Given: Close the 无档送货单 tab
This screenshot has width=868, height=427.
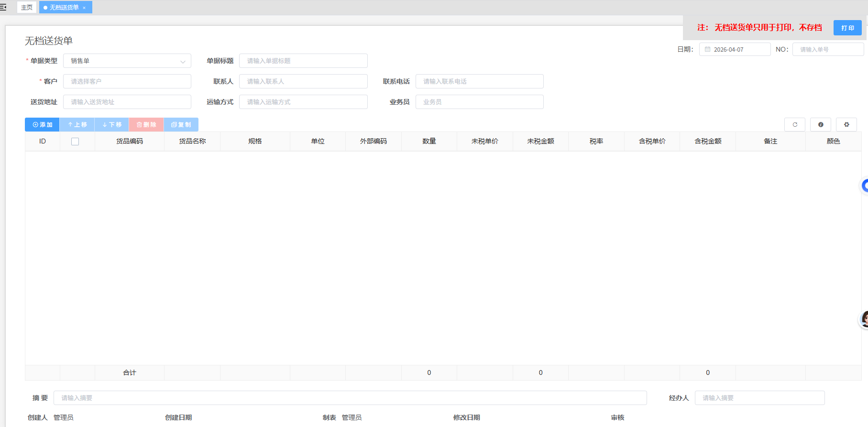Looking at the screenshot, I should click(x=84, y=8).
